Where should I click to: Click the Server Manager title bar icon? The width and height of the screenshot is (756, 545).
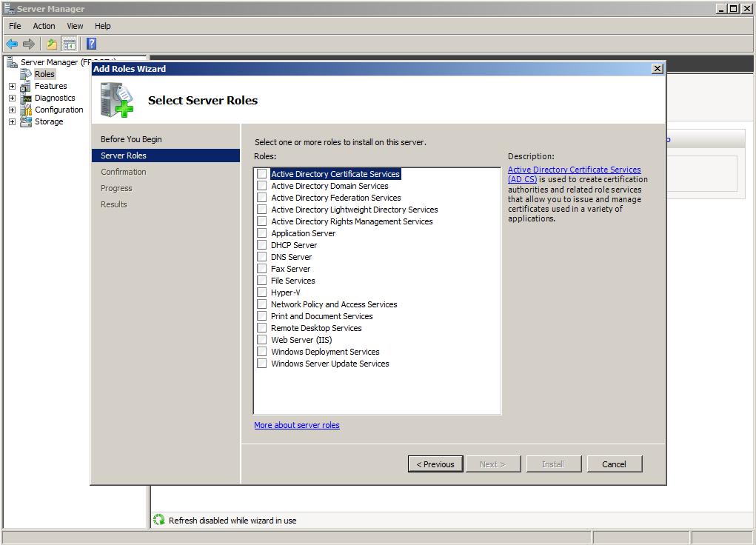click(x=9, y=9)
